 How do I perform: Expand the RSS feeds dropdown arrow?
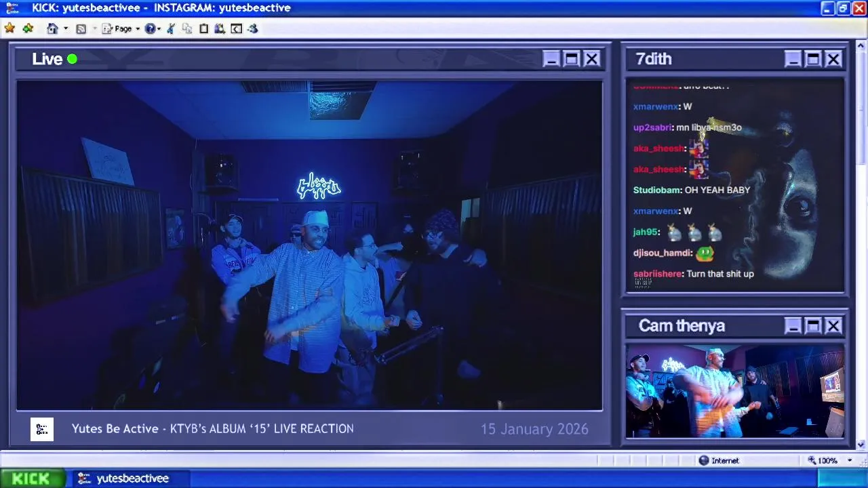coord(95,28)
